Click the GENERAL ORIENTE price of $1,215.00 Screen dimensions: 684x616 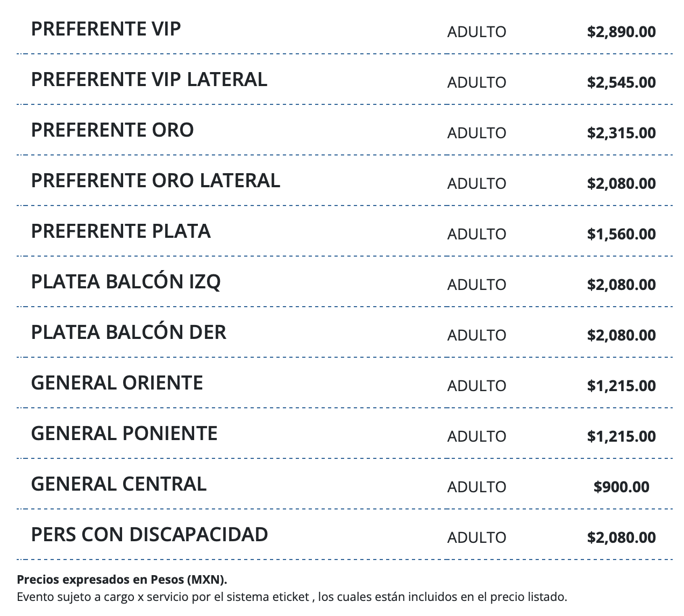[621, 386]
